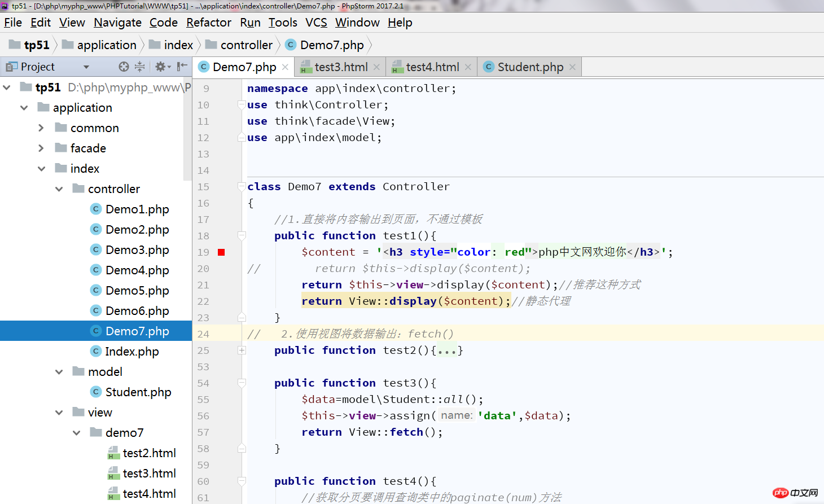This screenshot has height=504, width=824.
Task: Switch to the test4.html tab
Action: point(432,67)
